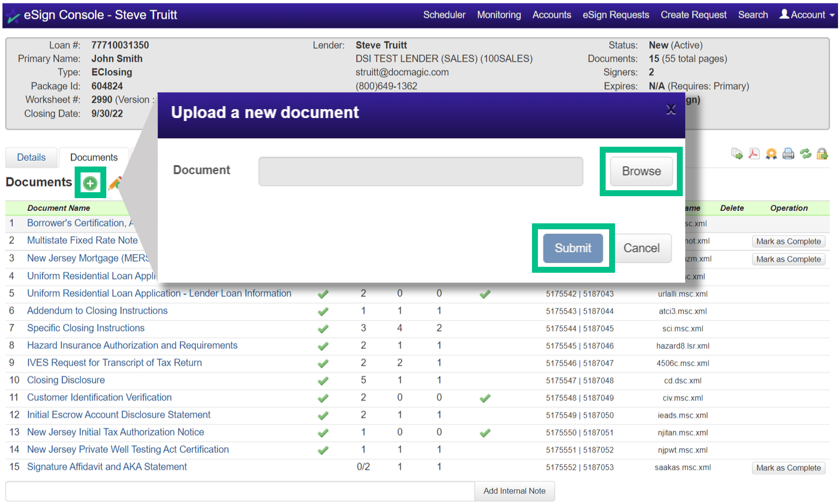
Task: Open the Closing Disclosure document
Action: [66, 379]
